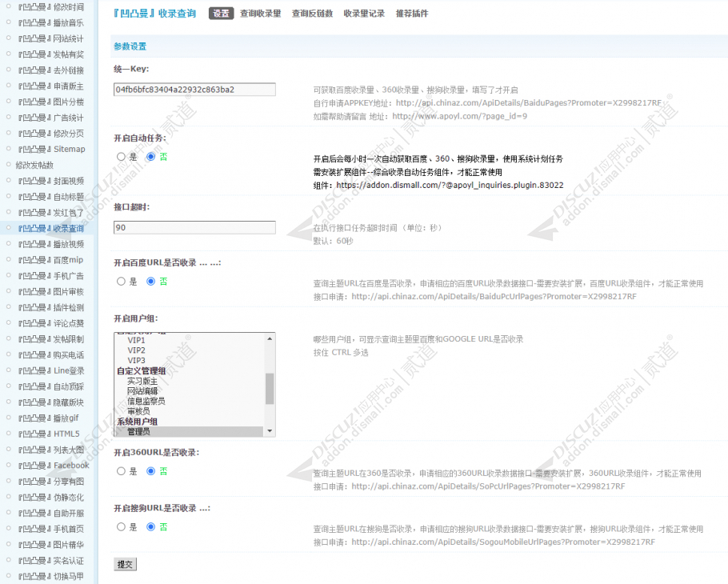728x584 pixels.
Task: Click the user group list scrollbar thumb
Action: (270, 389)
